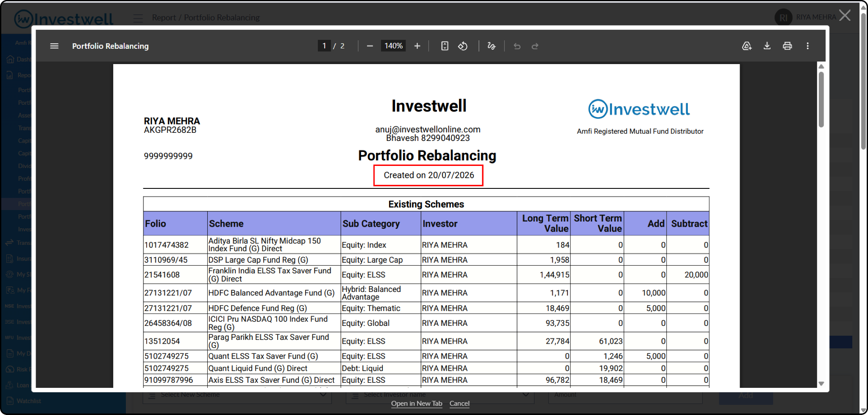Viewport: 868px width, 415px height.
Task: Click the Watchlist icon in background sidebar
Action: pos(11,401)
